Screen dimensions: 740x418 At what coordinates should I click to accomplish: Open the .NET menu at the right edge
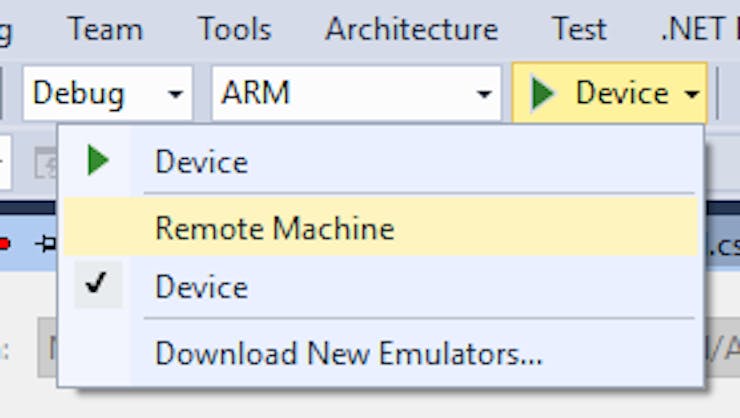click(699, 29)
